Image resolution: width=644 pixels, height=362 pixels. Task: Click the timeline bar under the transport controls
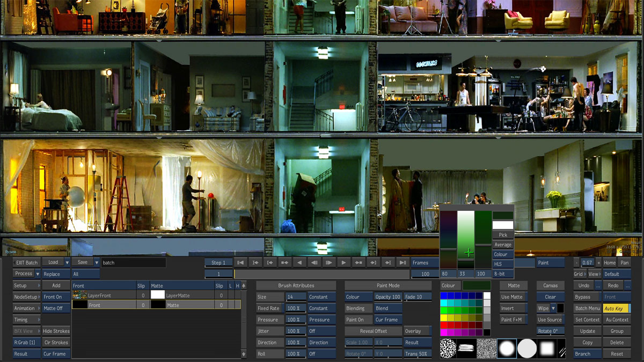322,274
